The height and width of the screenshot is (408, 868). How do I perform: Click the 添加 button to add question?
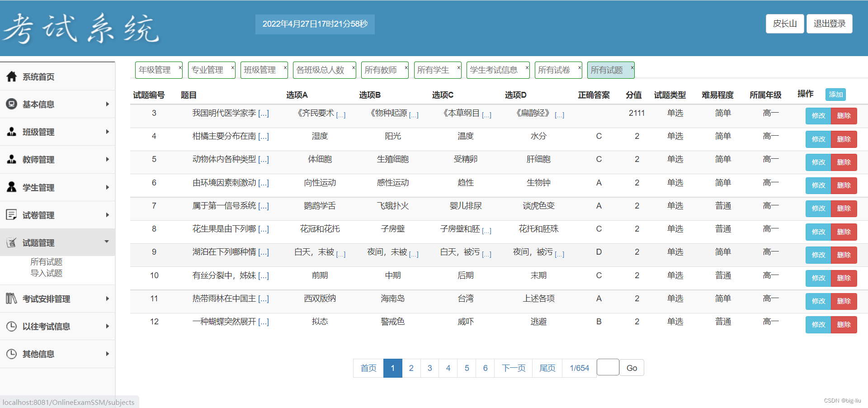click(x=835, y=95)
